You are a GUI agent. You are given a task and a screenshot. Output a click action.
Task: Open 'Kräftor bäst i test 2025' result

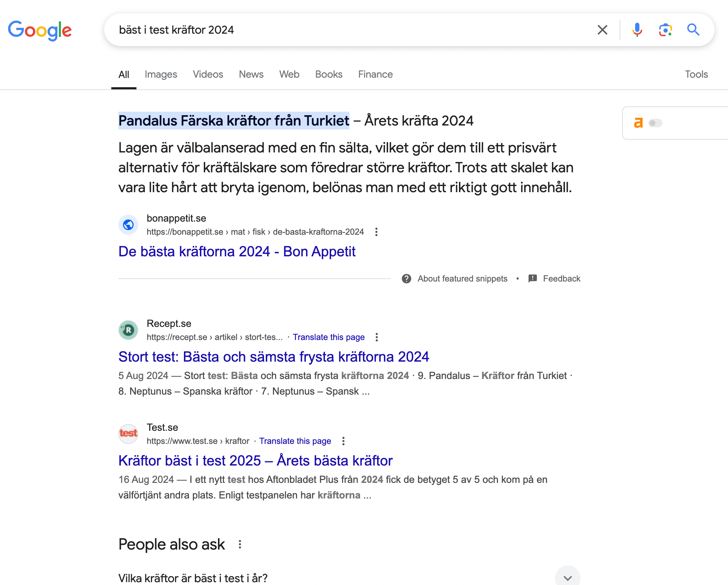coord(256,461)
